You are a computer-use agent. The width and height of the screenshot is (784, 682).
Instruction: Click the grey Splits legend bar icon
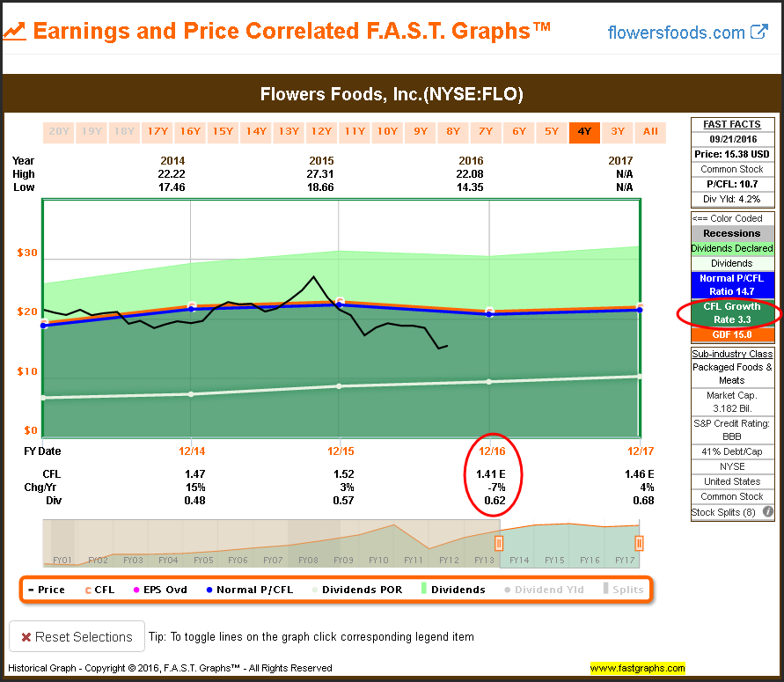tap(605, 590)
